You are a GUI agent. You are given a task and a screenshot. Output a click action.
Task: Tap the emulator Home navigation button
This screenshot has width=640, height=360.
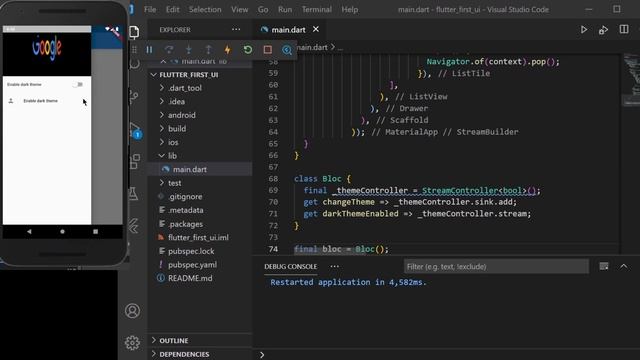(62, 231)
